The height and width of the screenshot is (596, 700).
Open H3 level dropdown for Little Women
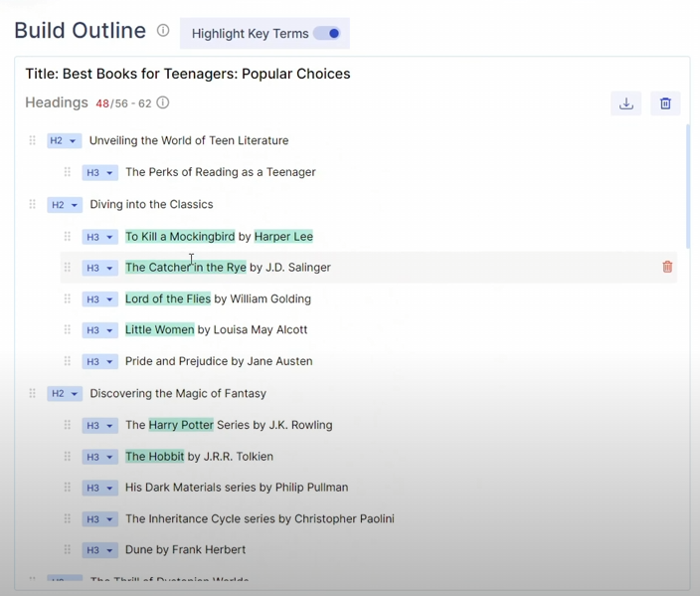(x=100, y=330)
